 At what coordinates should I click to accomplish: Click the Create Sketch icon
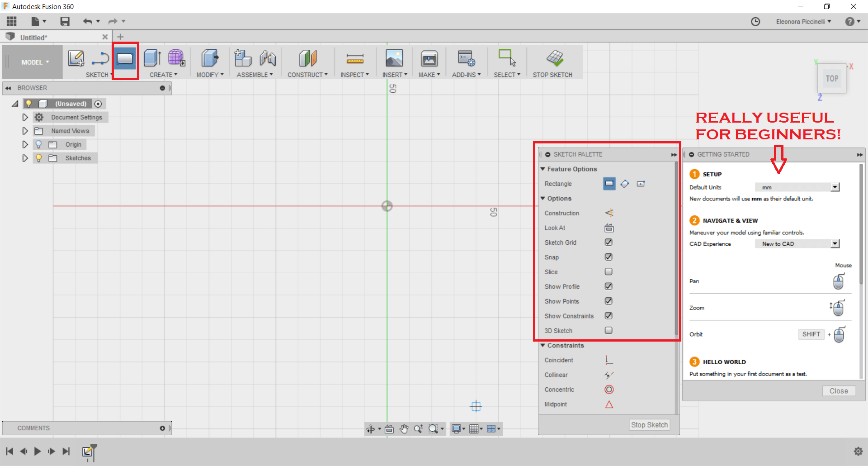pyautogui.click(x=76, y=58)
